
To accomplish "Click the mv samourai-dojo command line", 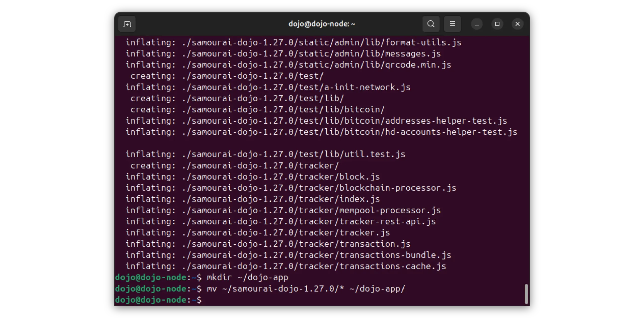I will tap(306, 289).
